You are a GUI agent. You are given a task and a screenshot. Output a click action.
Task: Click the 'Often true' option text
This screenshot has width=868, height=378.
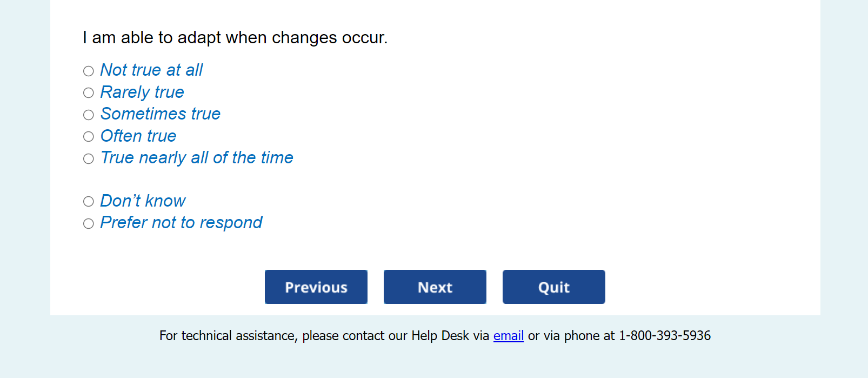138,136
